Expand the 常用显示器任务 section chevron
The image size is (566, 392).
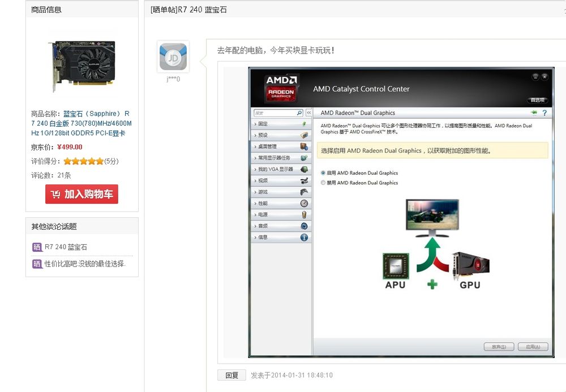click(255, 158)
